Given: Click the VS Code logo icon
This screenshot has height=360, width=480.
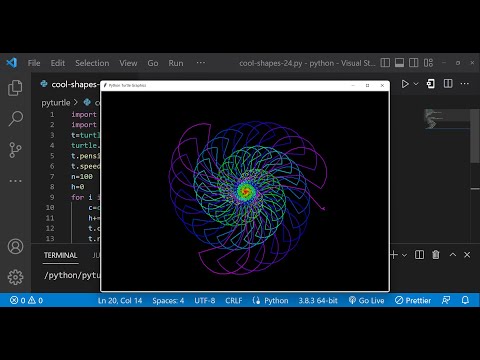Looking at the screenshot, I should tap(12, 63).
